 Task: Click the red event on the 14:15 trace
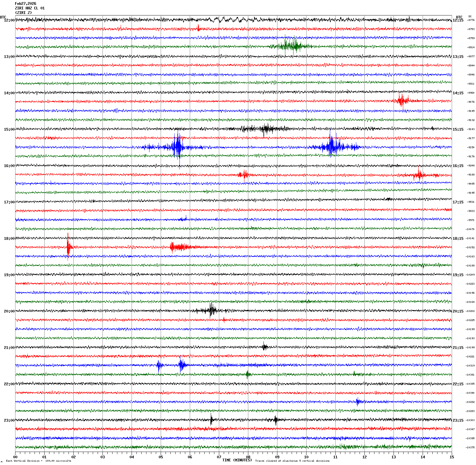402,100
